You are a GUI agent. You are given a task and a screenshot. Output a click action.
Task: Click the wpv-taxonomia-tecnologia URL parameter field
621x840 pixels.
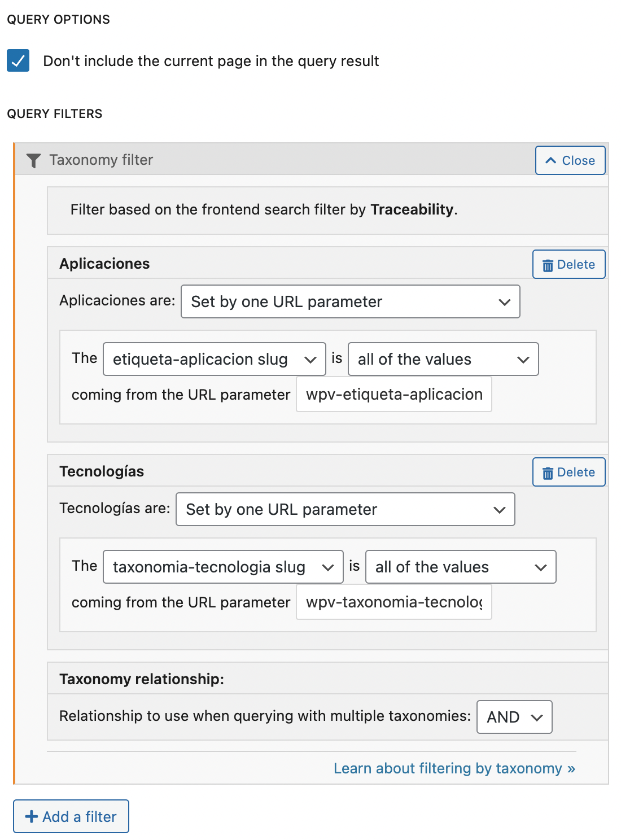click(x=394, y=602)
